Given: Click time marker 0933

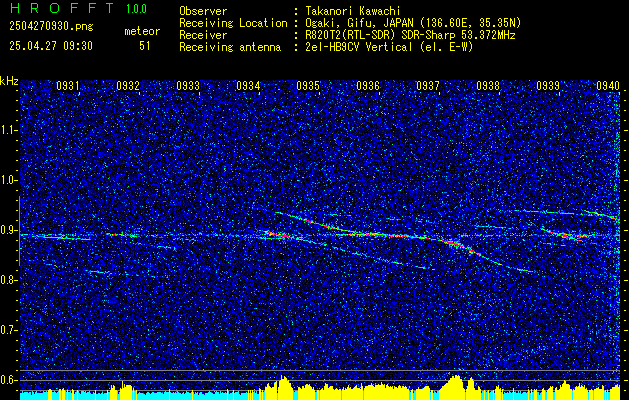Looking at the screenshot, I should click(188, 85).
